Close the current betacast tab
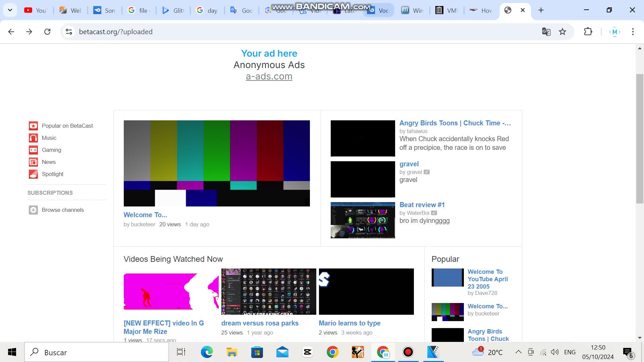This screenshot has width=644, height=362. (523, 10)
